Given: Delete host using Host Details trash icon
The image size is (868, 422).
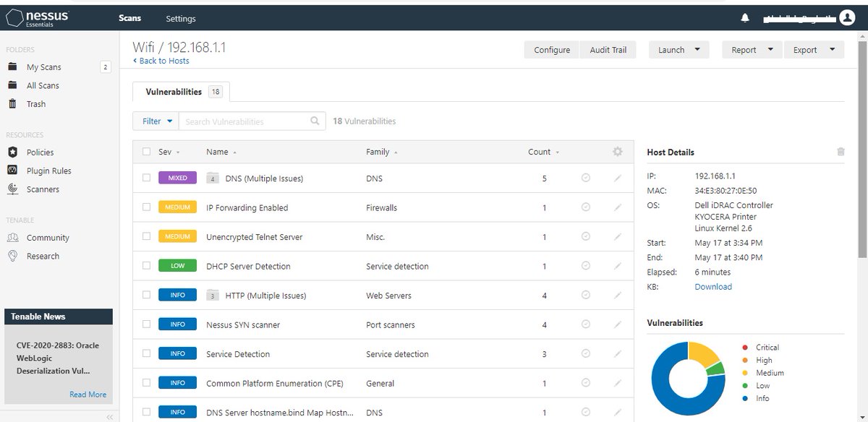Looking at the screenshot, I should (841, 152).
